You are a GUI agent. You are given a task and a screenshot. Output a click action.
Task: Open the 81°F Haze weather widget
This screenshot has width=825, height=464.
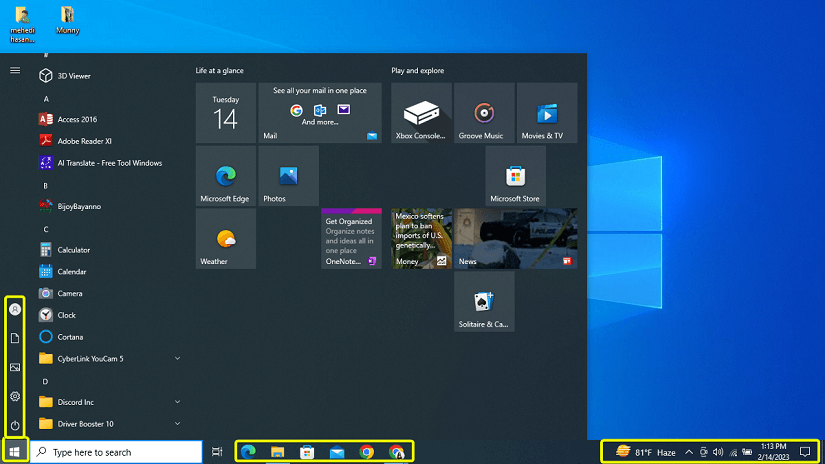pyautogui.click(x=646, y=452)
